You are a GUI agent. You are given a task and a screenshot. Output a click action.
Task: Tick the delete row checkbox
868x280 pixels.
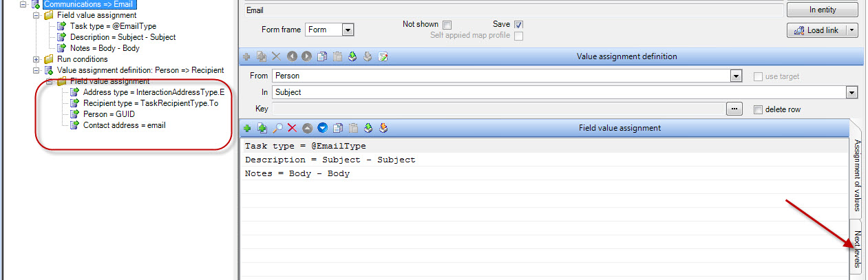click(x=759, y=109)
